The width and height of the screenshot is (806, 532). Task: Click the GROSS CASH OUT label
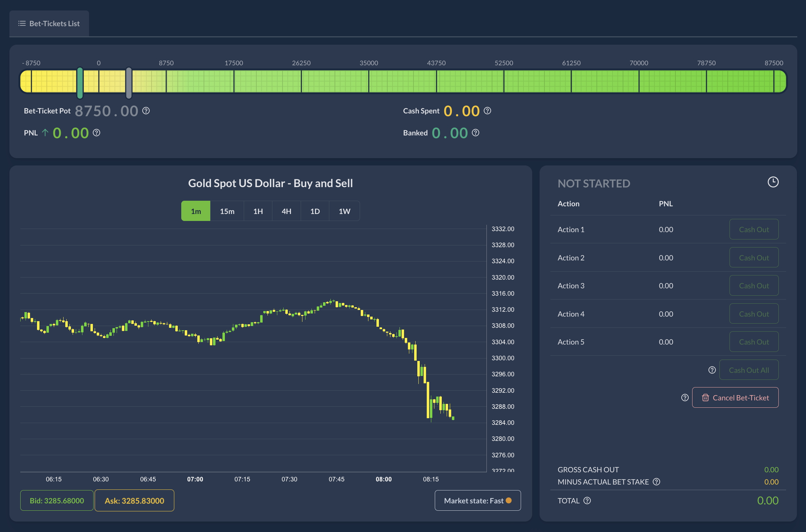tap(588, 470)
